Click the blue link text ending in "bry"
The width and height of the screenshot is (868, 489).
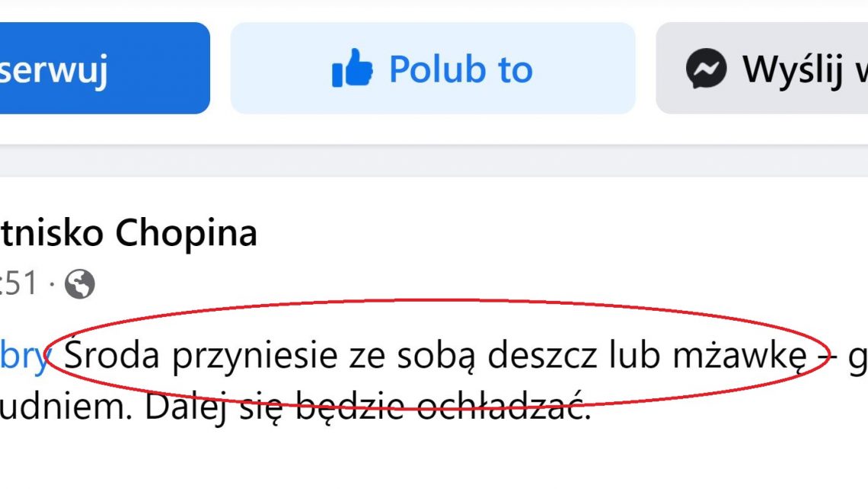(24, 356)
